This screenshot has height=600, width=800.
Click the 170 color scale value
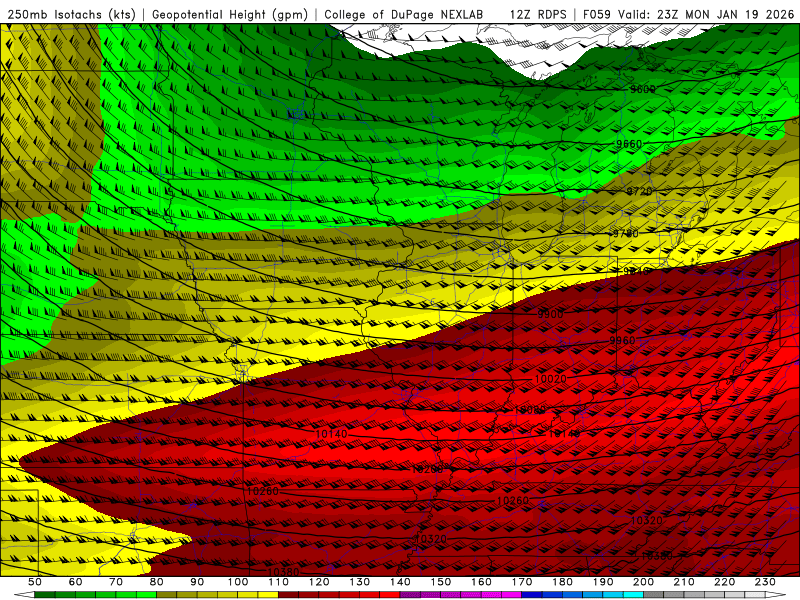coord(522,582)
